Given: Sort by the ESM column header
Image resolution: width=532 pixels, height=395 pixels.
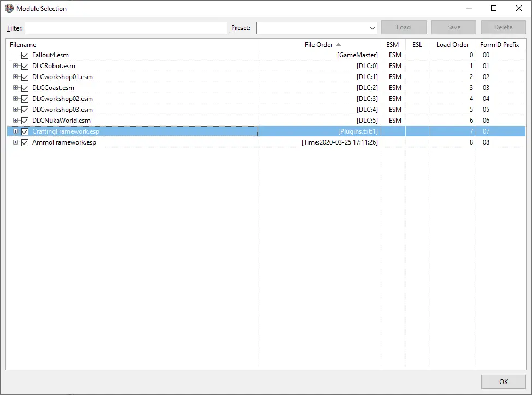Looking at the screenshot, I should 393,45.
